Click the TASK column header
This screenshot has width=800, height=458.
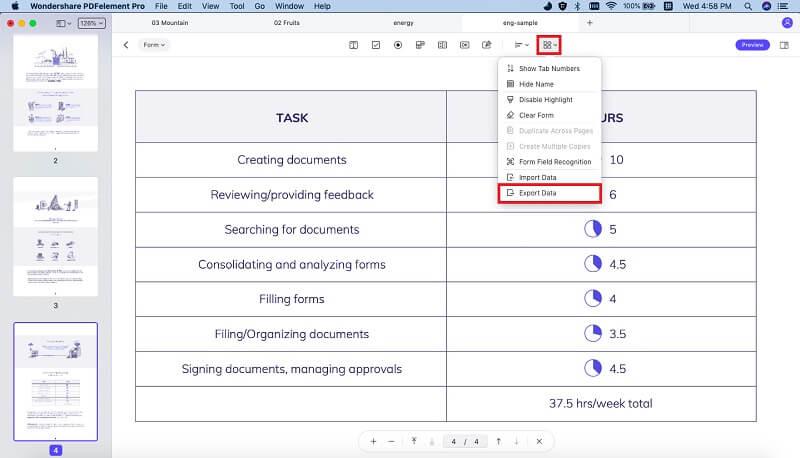291,117
